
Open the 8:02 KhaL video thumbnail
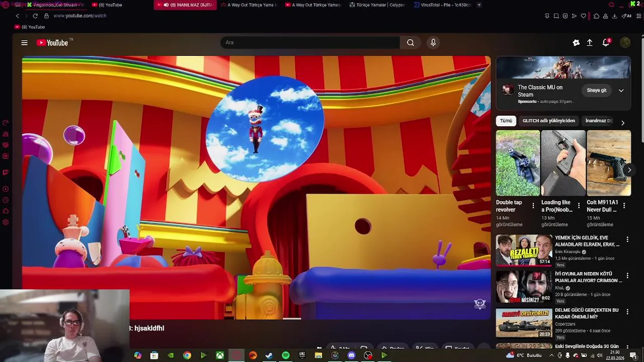pos(524,286)
